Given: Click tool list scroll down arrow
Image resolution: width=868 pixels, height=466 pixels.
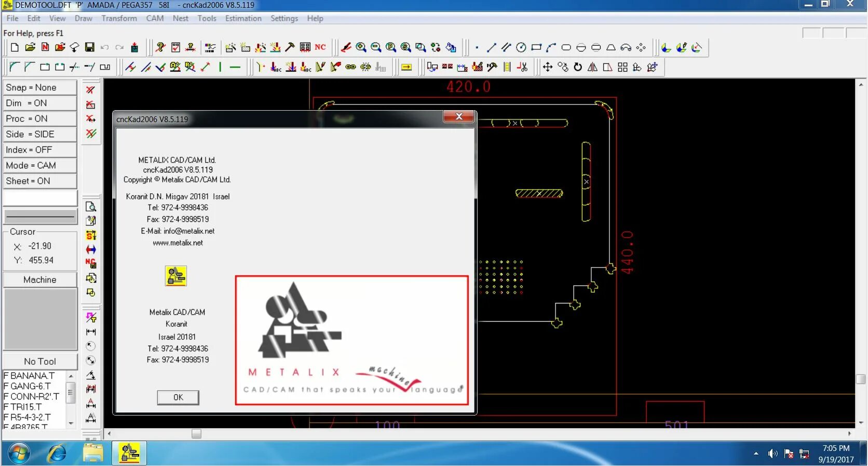Looking at the screenshot, I should point(71,423).
